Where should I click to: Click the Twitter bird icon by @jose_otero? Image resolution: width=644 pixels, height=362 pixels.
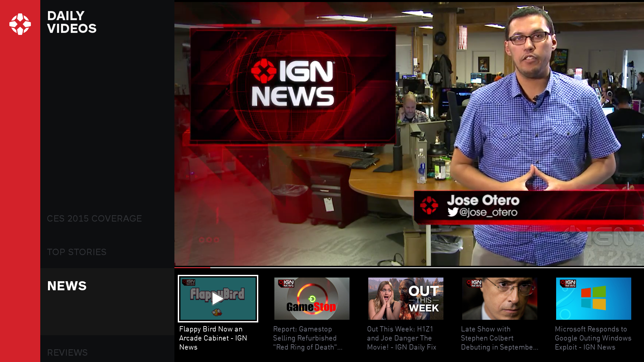coord(453,212)
